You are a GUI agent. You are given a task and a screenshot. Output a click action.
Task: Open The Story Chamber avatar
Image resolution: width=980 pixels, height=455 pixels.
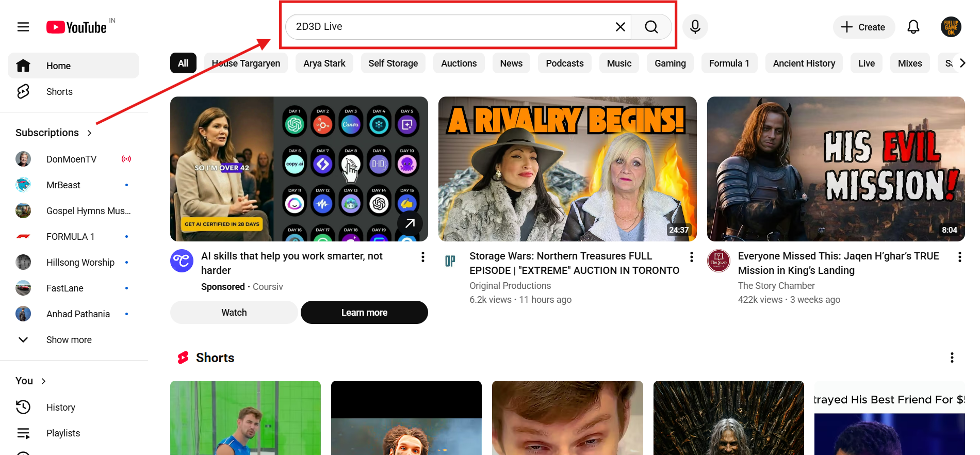pyautogui.click(x=718, y=261)
